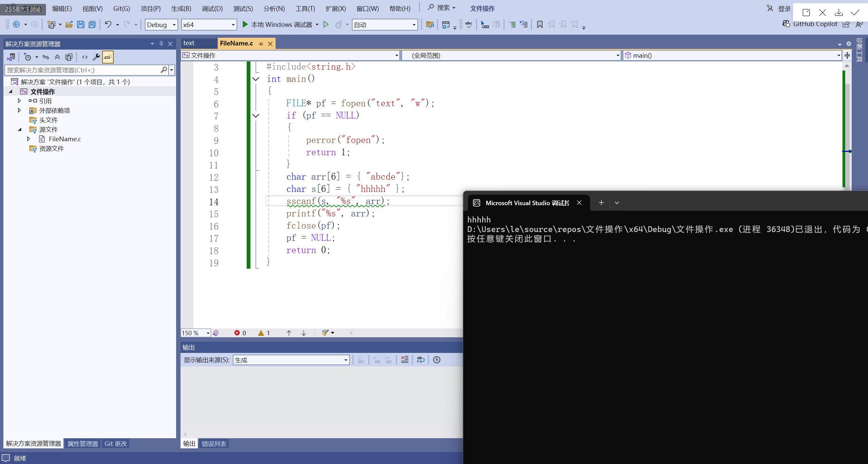
Task: Toggle word wrap in the output panel
Action: 421,360
